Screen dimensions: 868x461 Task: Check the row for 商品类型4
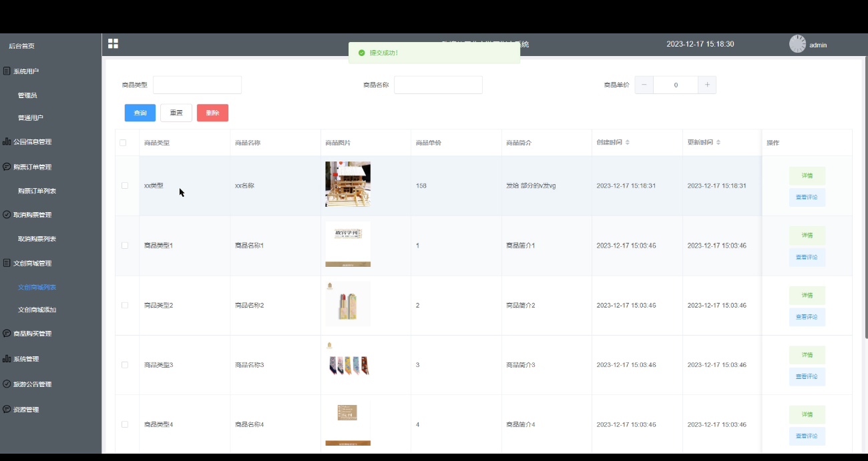pyautogui.click(x=125, y=424)
